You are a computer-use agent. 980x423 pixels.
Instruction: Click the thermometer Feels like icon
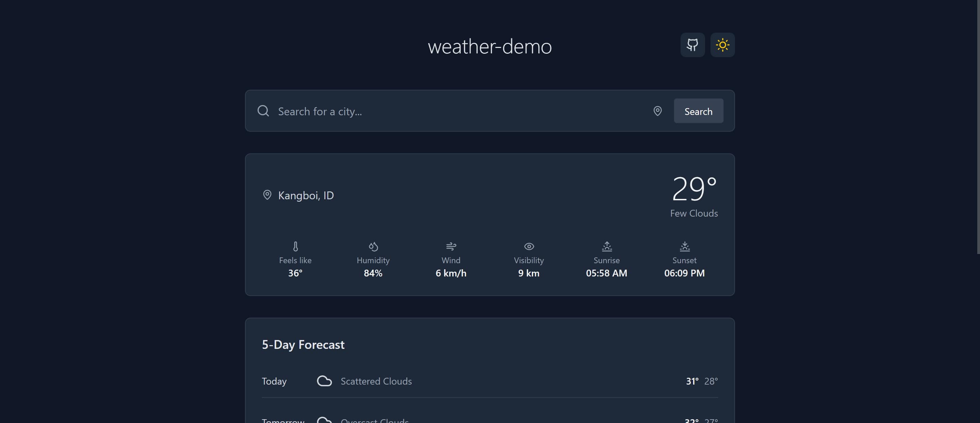pos(296,246)
